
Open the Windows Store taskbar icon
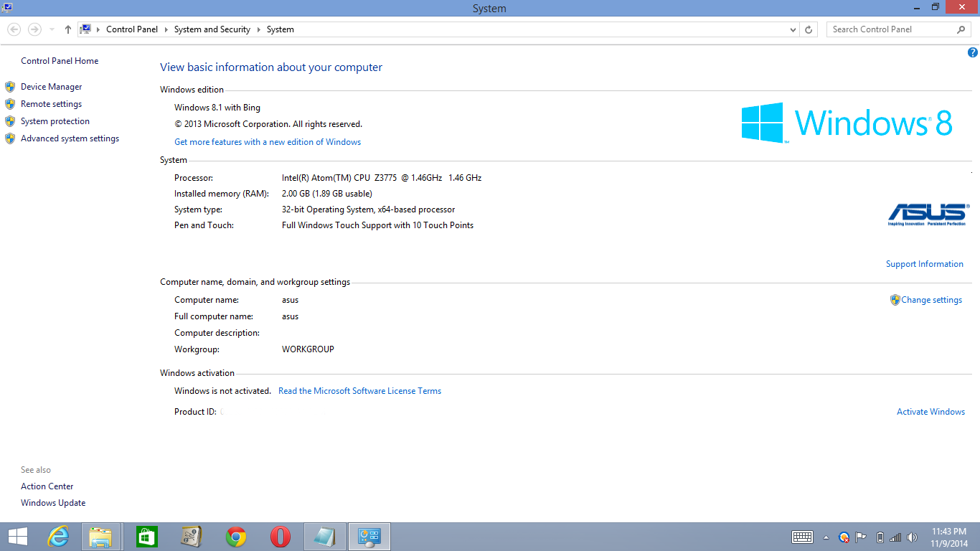pyautogui.click(x=146, y=537)
